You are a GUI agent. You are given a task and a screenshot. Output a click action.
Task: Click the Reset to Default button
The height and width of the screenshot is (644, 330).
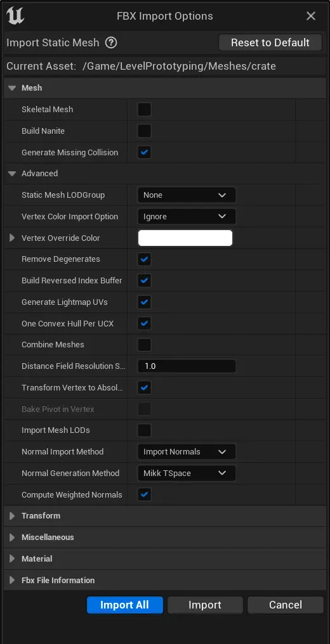[270, 42]
